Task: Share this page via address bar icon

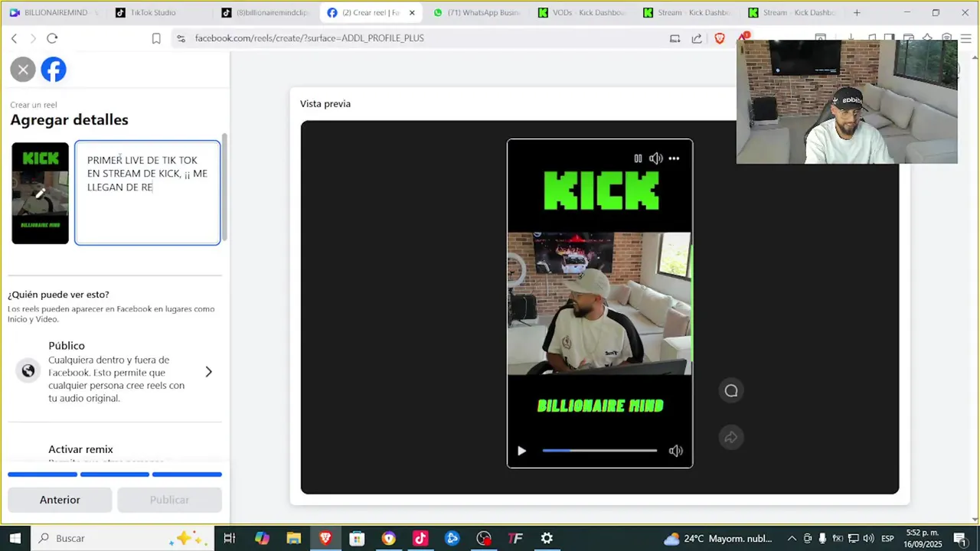Action: click(x=697, y=38)
